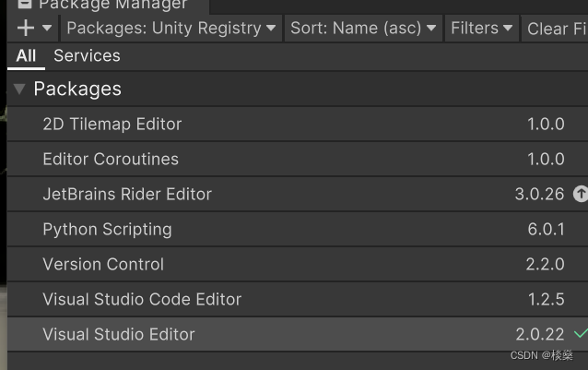Switch to the Services tab
This screenshot has height=370, width=588.
pos(87,56)
